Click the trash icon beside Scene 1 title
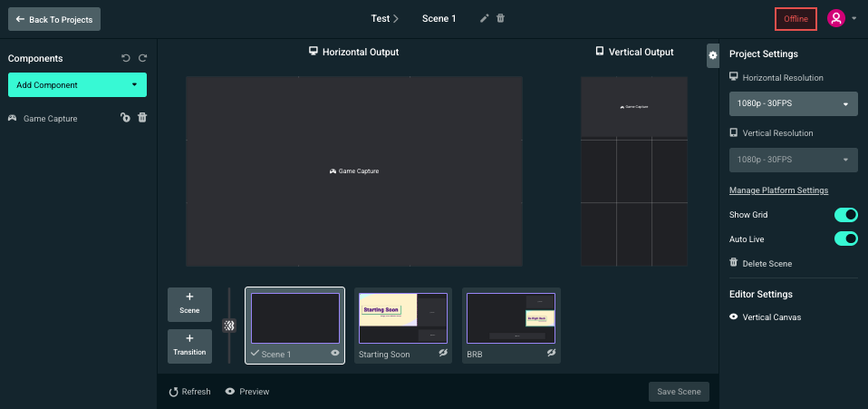The height and width of the screenshot is (409, 868). (x=501, y=18)
